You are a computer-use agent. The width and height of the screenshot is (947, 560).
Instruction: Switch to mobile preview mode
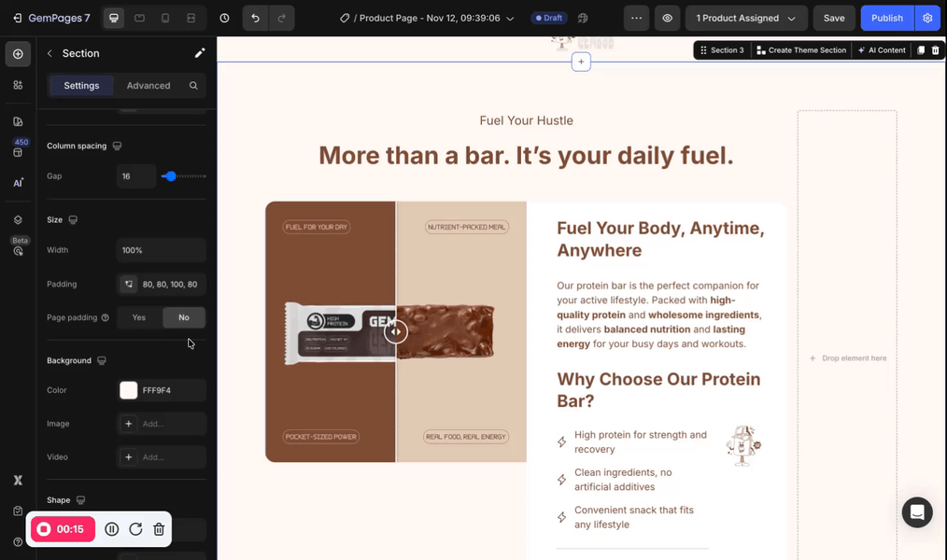164,18
